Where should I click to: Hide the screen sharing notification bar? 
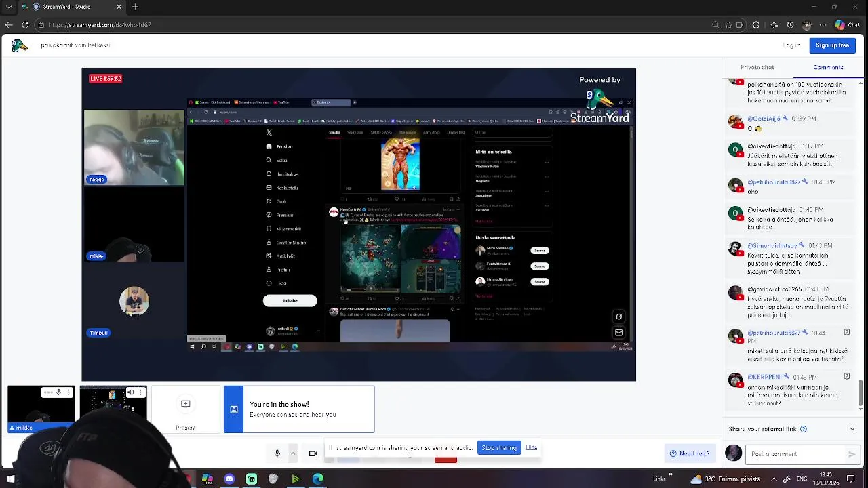pyautogui.click(x=531, y=447)
